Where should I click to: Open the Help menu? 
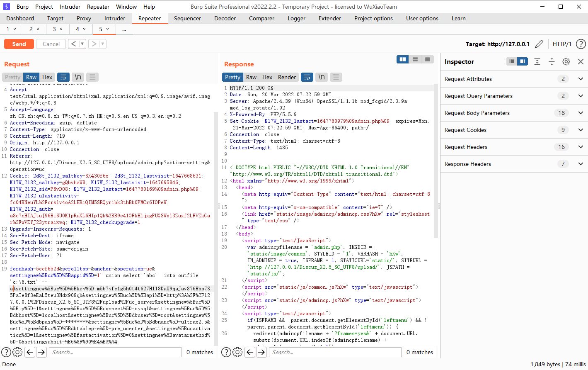coord(149,7)
